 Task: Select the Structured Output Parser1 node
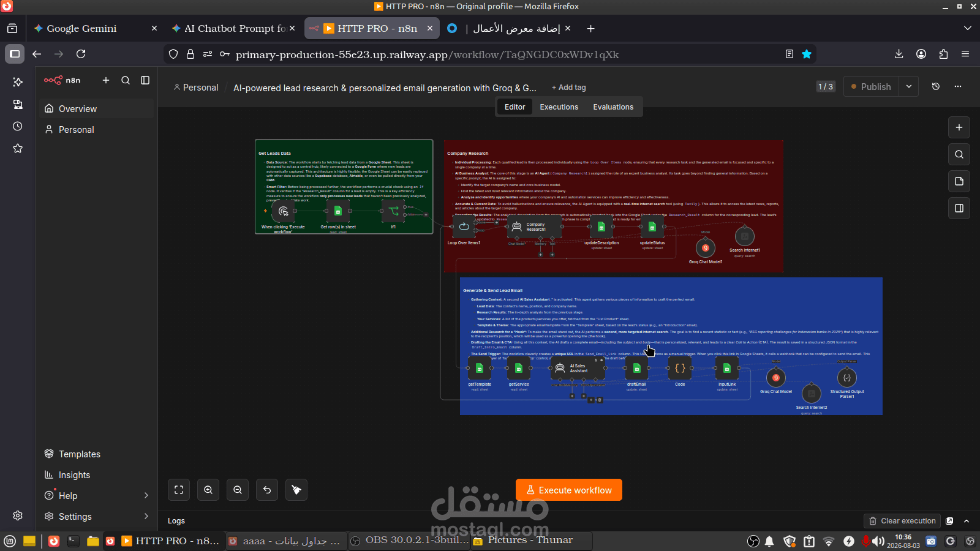pyautogui.click(x=847, y=378)
